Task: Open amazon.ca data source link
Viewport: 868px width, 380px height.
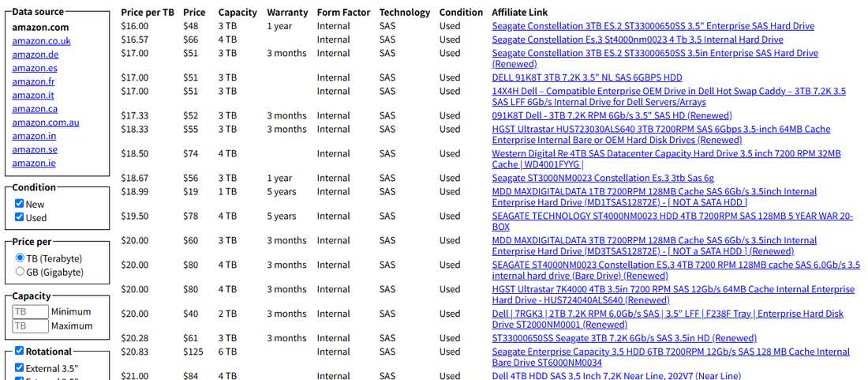Action: 35,108
